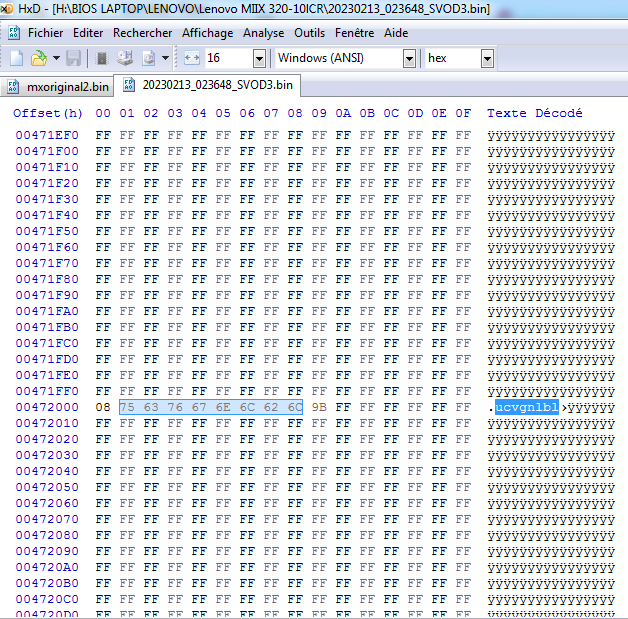Screen dimensions: 628x619
Task: Click the bytes per row field showing 16
Action: tap(229, 58)
